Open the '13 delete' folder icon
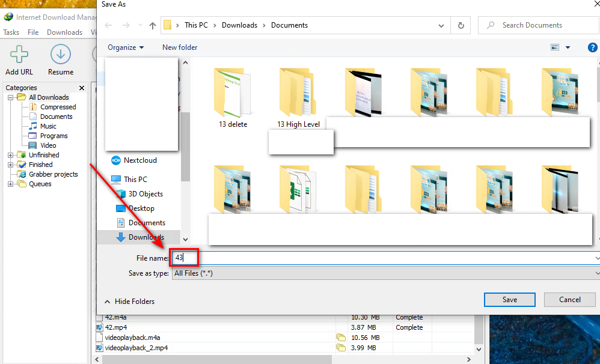The width and height of the screenshot is (600, 364). point(232,93)
